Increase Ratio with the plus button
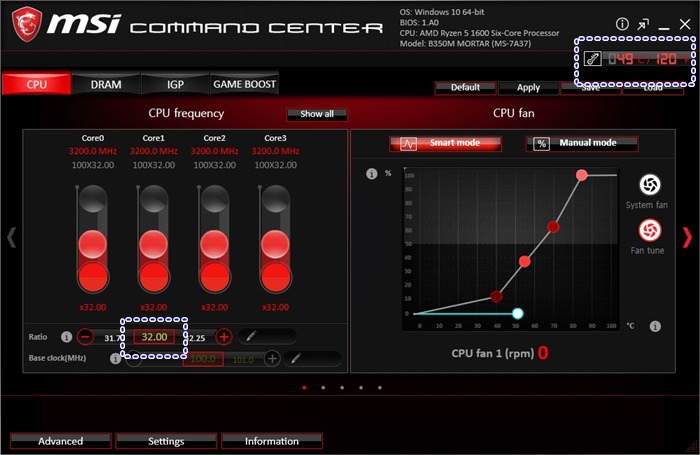Viewport: 700px width, 455px height. coord(224,337)
